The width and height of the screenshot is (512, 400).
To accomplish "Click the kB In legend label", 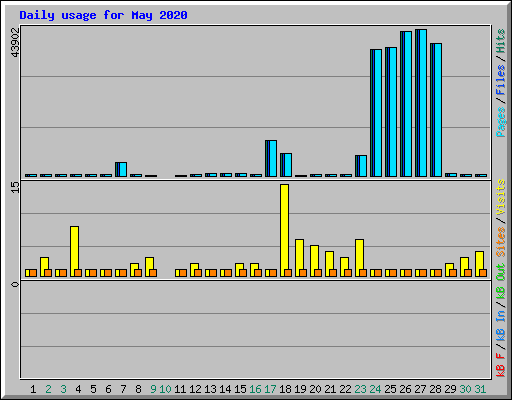I will coord(501,325).
